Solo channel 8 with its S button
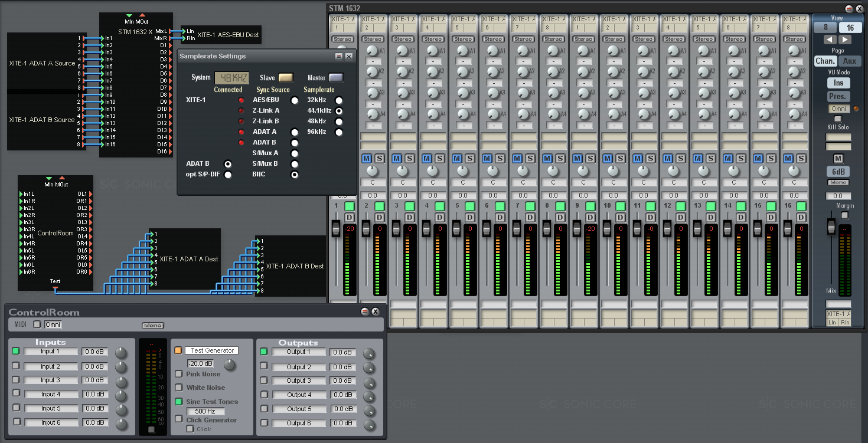Screen dimensions: 868x443 (x=560, y=158)
